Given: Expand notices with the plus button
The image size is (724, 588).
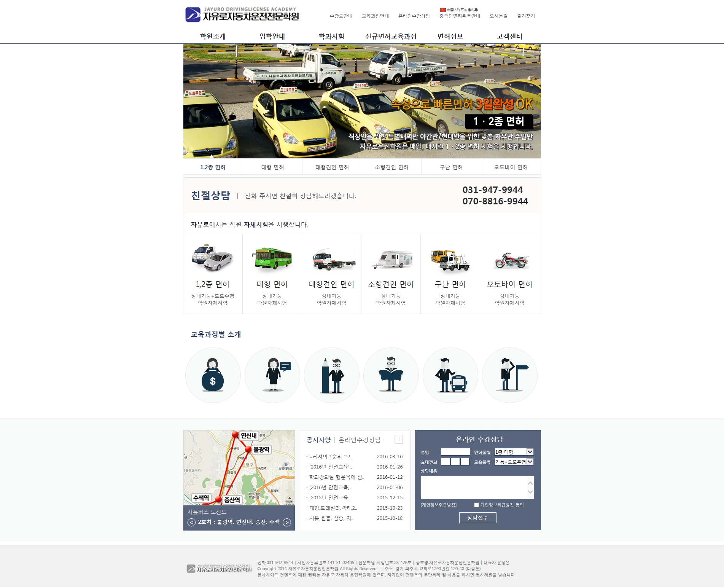Looking at the screenshot, I should click(x=399, y=440).
